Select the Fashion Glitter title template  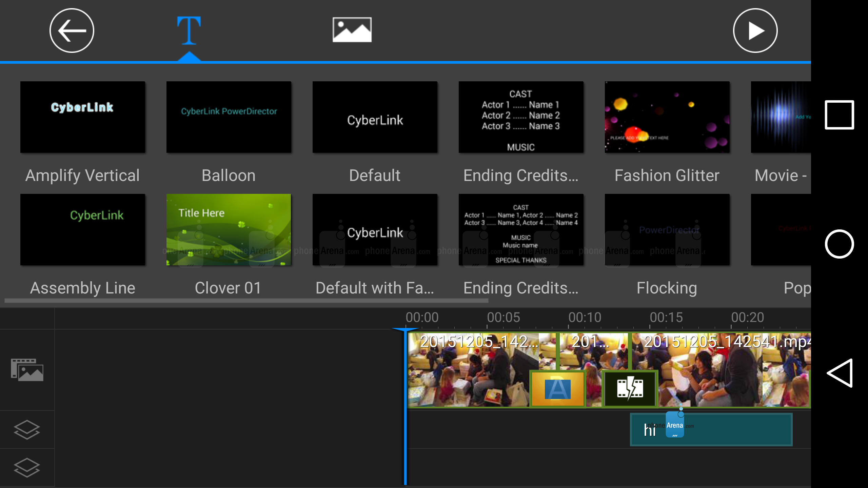(667, 117)
